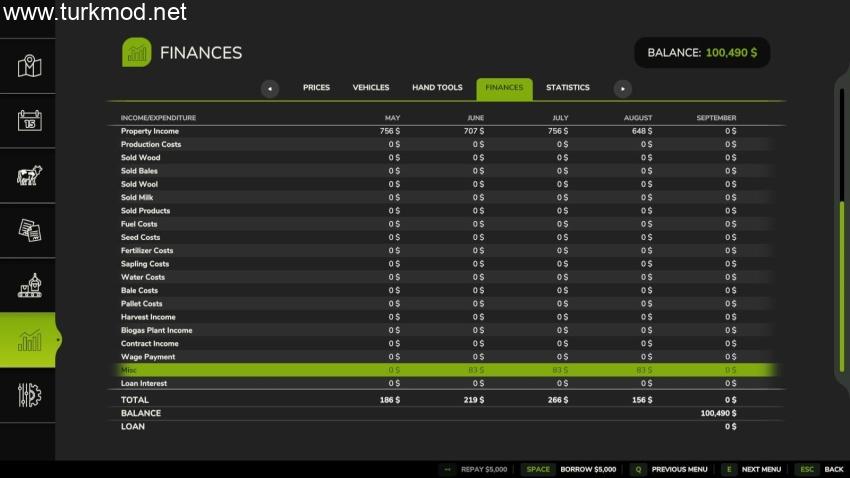The width and height of the screenshot is (850, 478).
Task: Click June Property Income value 707 $
Action: coord(474,131)
